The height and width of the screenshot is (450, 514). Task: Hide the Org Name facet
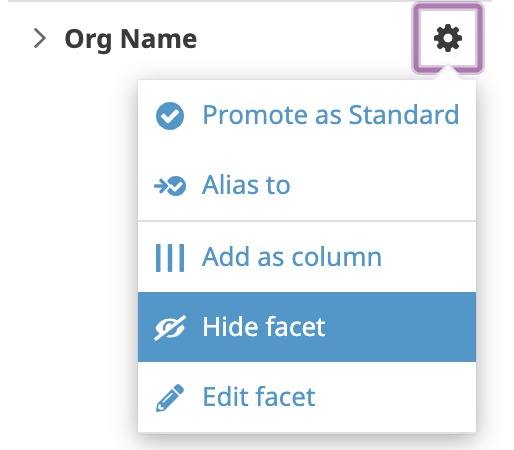point(307,327)
